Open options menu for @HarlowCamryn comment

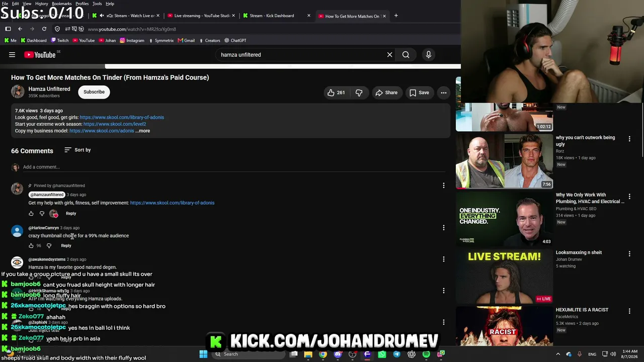pyautogui.click(x=443, y=228)
